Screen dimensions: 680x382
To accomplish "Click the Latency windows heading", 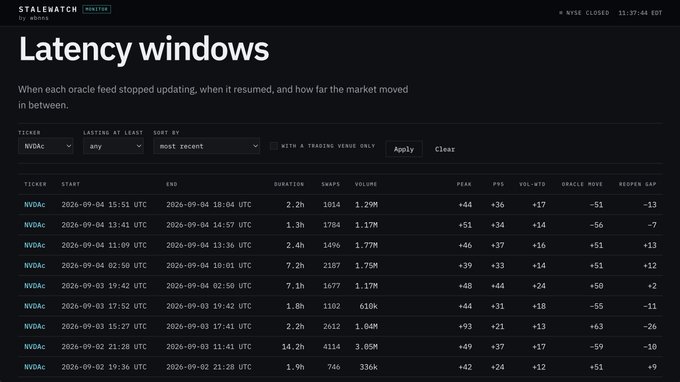I will click(x=144, y=49).
